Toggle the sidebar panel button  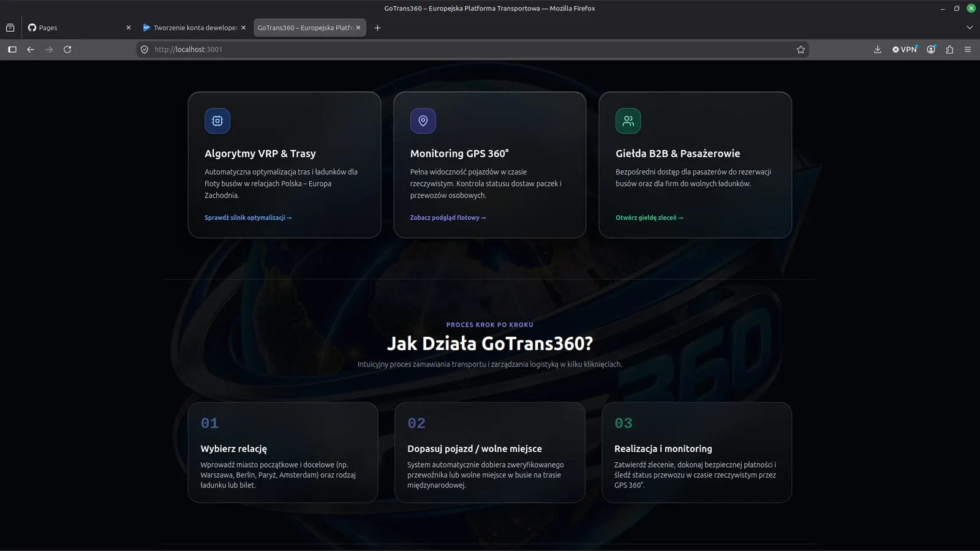pos(12,50)
